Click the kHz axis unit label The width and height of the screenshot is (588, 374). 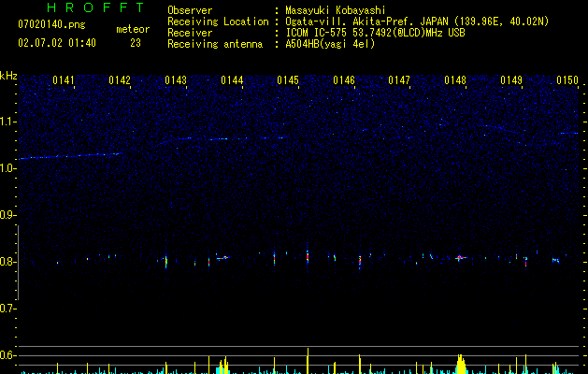click(x=8, y=76)
